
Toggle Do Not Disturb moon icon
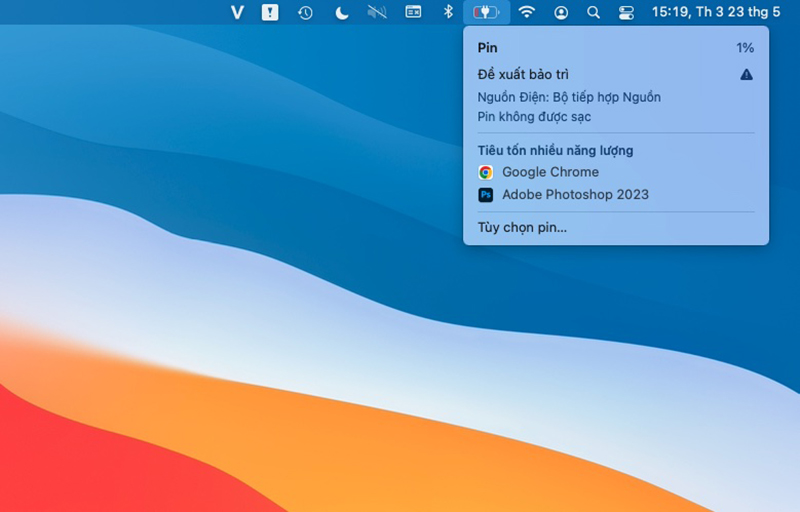[341, 12]
